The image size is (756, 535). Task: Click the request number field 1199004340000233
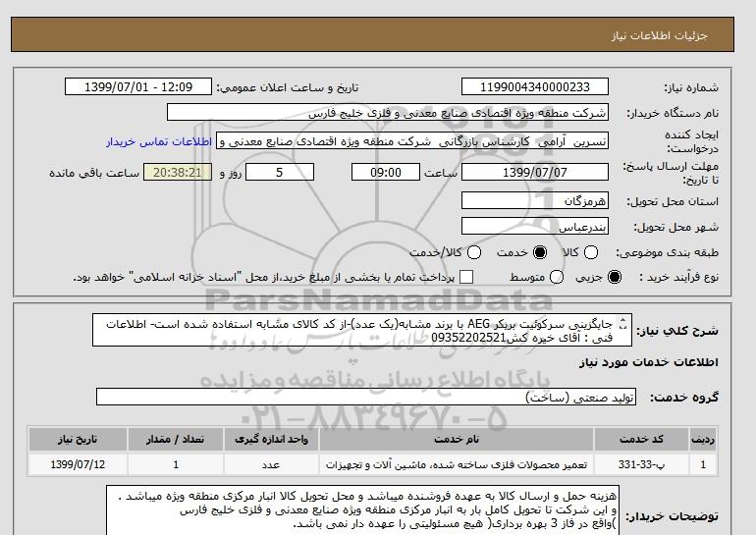click(535, 87)
